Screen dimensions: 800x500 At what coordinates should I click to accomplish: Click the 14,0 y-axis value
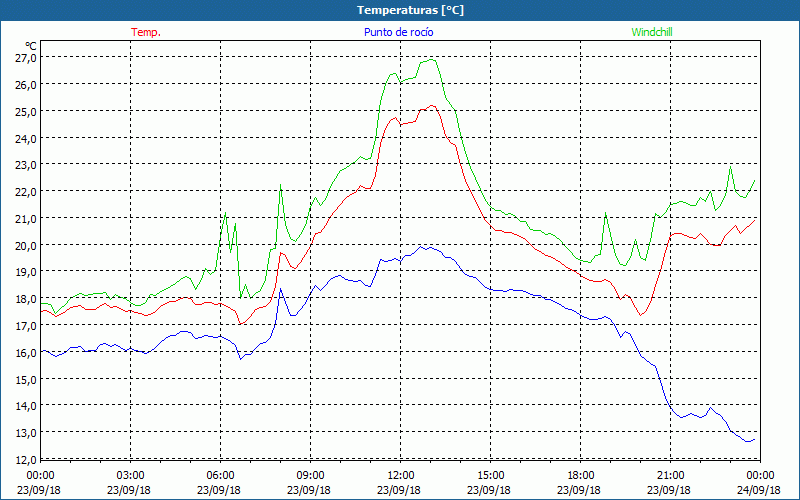coord(26,406)
